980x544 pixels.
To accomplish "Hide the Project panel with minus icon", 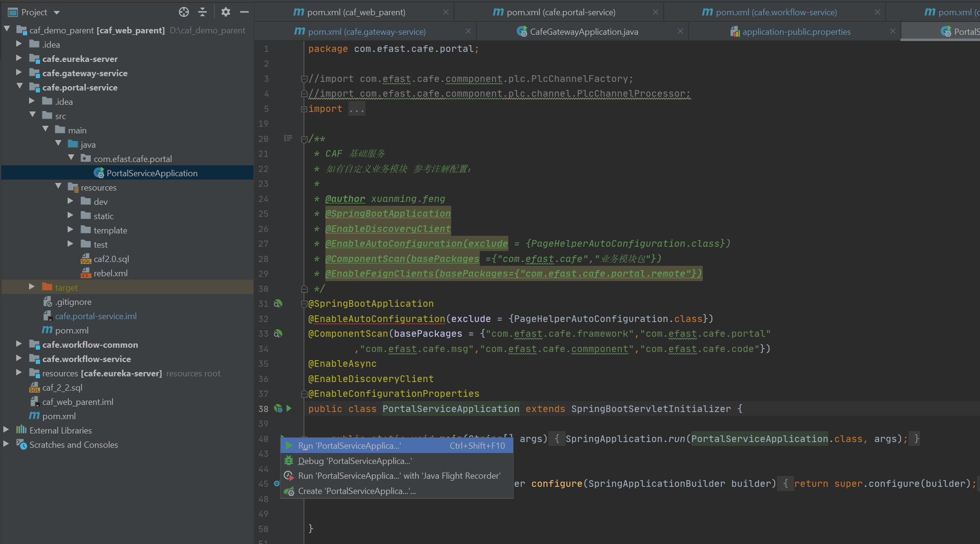I will (244, 12).
